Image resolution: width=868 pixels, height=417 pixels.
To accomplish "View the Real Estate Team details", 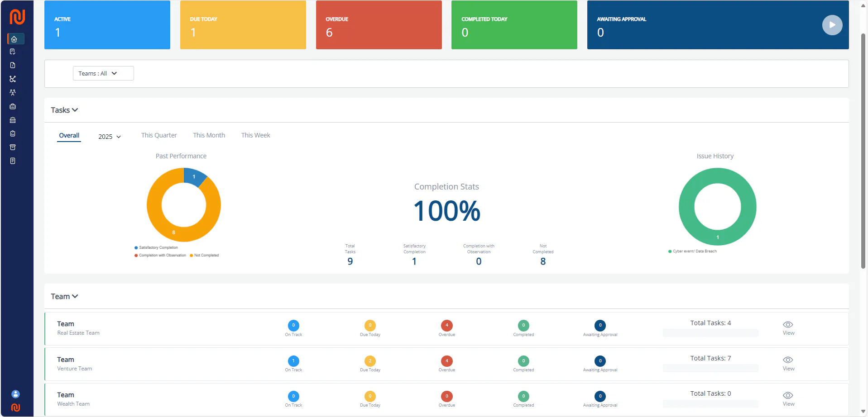I will coord(788,328).
